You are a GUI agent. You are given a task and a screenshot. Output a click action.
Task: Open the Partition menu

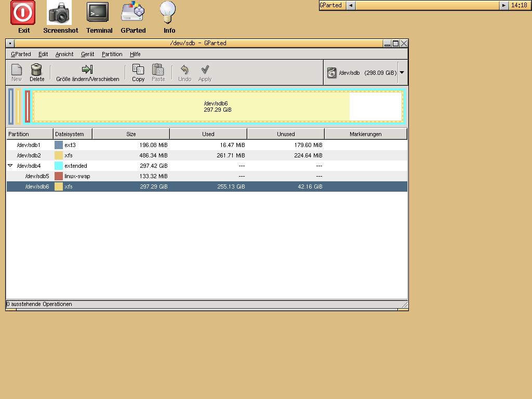click(112, 54)
